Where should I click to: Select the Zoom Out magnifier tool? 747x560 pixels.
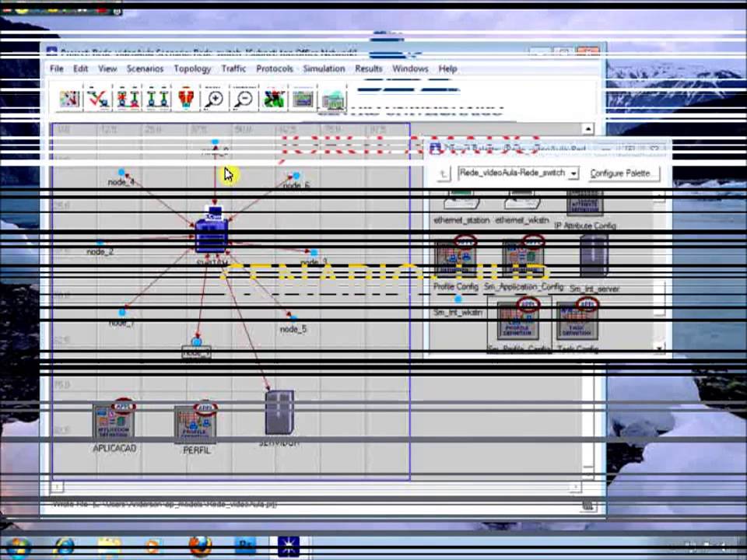click(x=244, y=99)
